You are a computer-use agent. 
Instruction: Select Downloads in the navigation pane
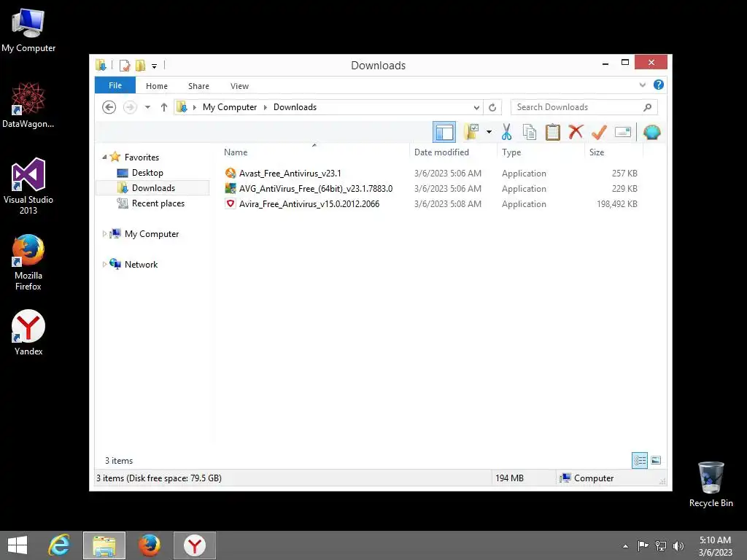153,187
